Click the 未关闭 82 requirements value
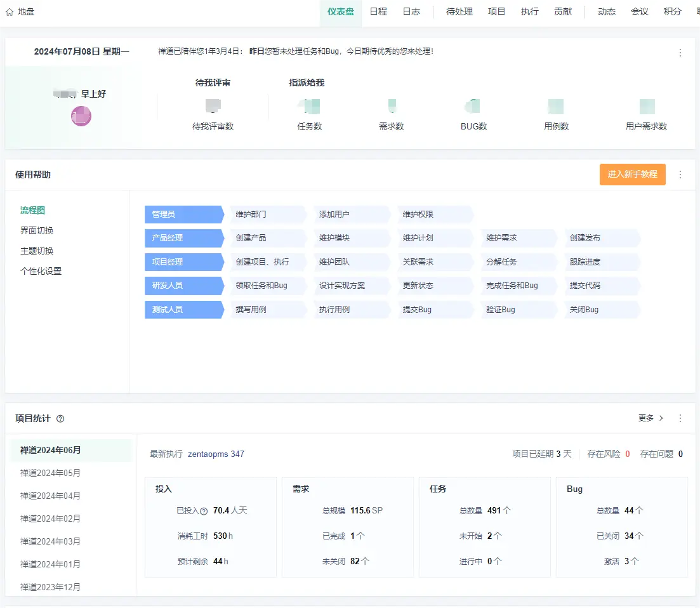This screenshot has height=608, width=700. pos(355,561)
